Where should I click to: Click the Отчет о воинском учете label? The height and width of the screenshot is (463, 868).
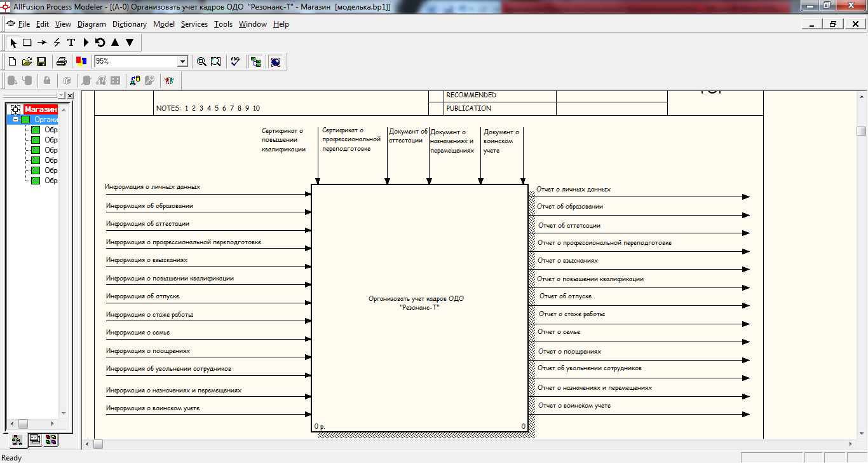tap(574, 405)
